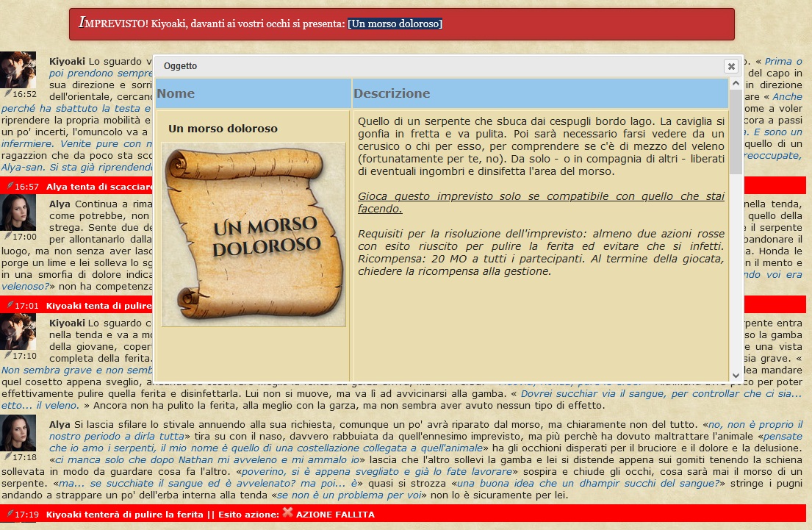Click the feather icon beside 16:57

9,186
